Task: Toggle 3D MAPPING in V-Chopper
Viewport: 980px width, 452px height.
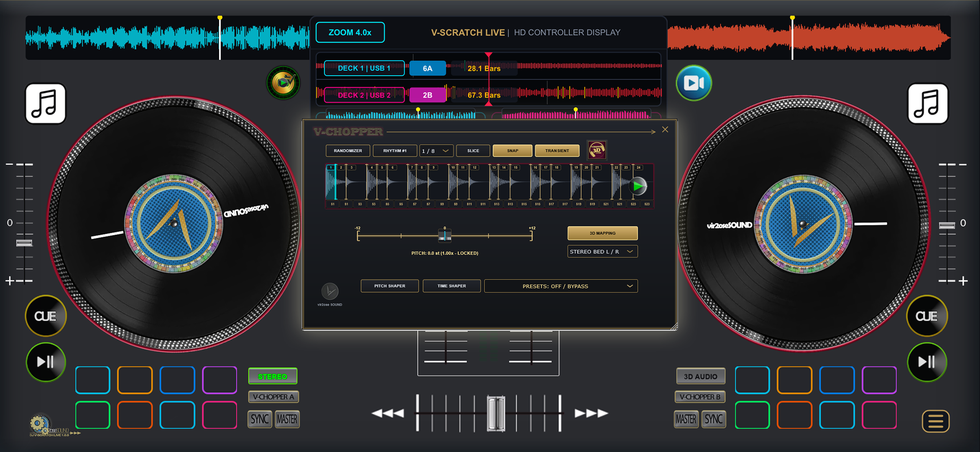Action: (602, 233)
